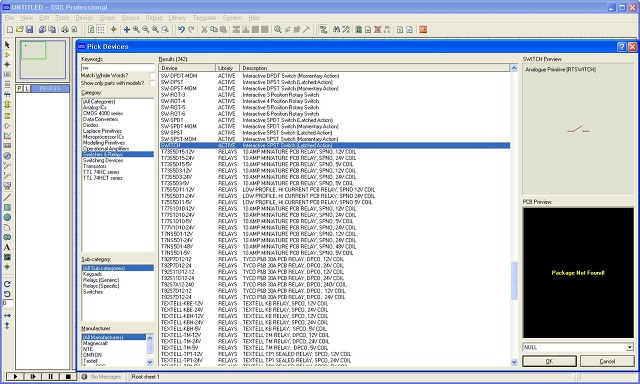Click the Undo arrow icon
The height and width of the screenshot is (384, 640).
(x=181, y=29)
